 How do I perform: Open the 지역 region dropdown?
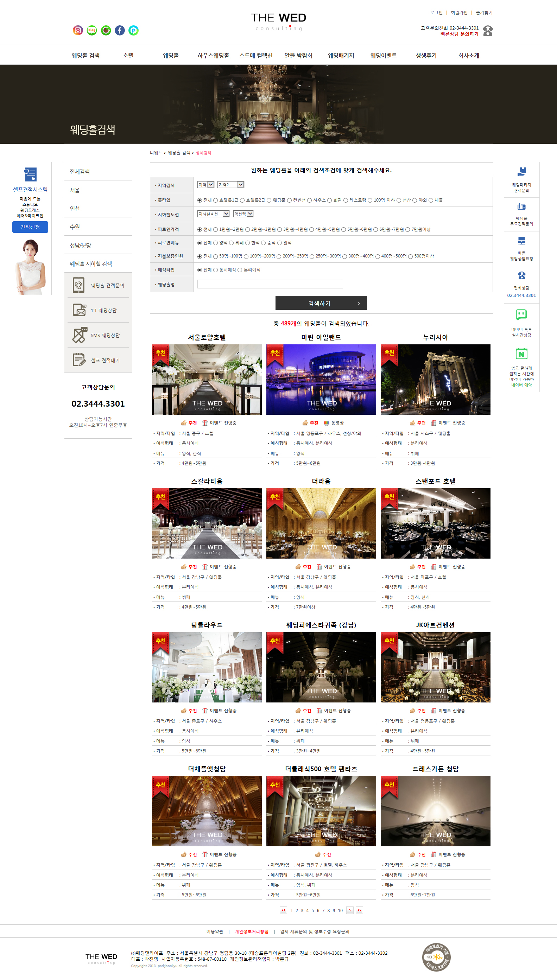pos(206,185)
